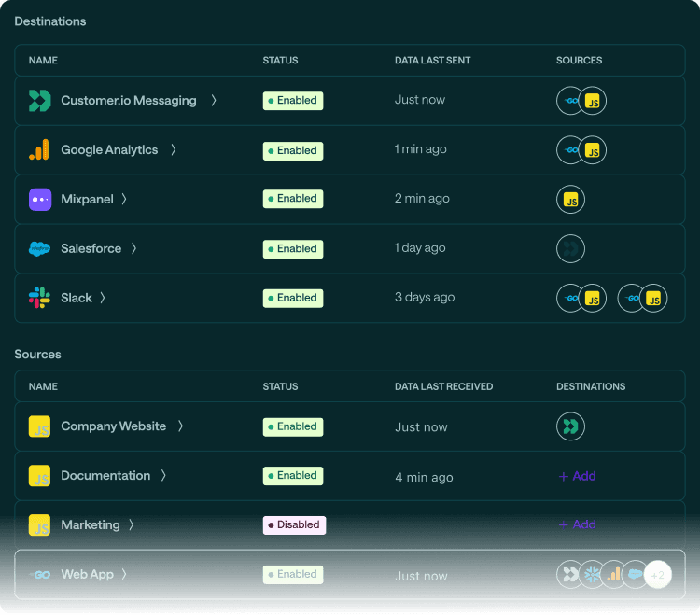Click the JS icon beside Documentation
This screenshot has height=615, width=700.
pyautogui.click(x=39, y=476)
